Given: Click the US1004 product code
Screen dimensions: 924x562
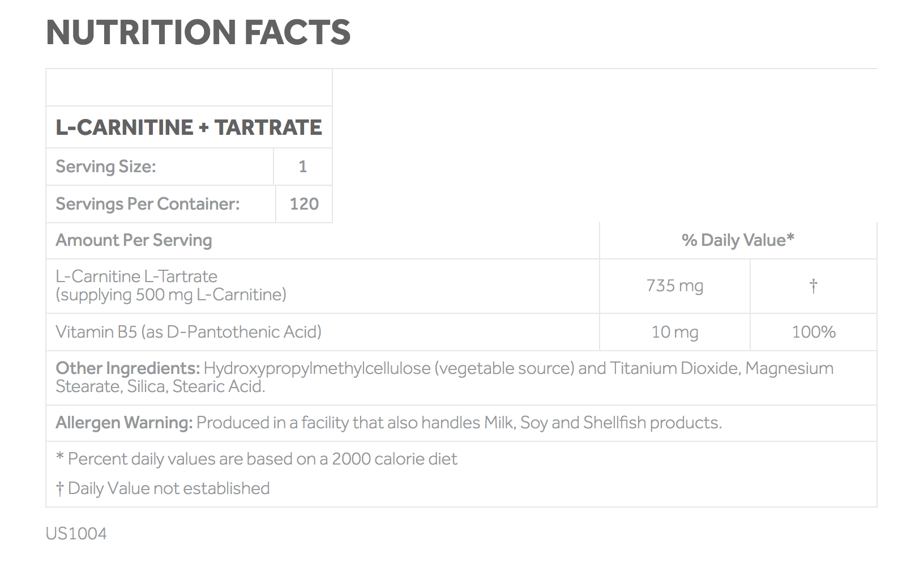Looking at the screenshot, I should click(76, 534).
